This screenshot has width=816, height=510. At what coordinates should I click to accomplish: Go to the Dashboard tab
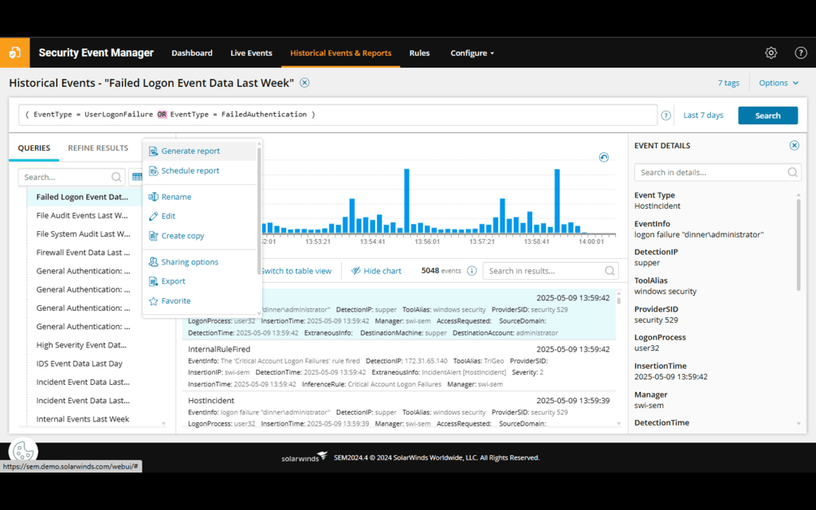coord(192,53)
